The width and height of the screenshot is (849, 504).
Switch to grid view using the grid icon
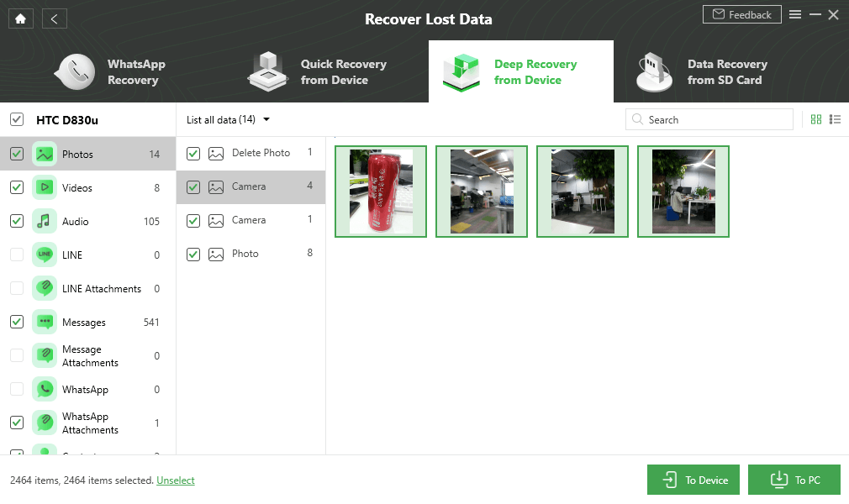[815, 119]
